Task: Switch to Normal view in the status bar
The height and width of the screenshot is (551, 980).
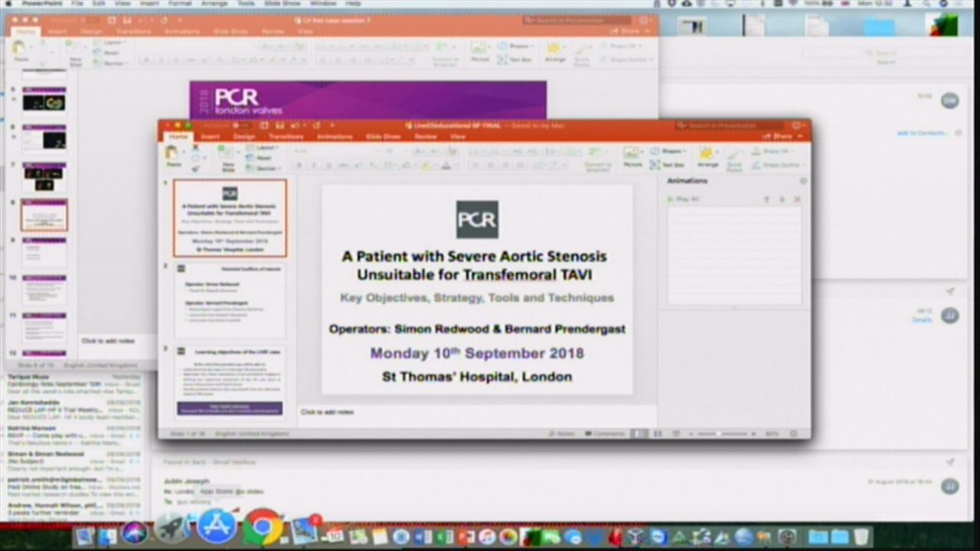Action: tap(639, 434)
